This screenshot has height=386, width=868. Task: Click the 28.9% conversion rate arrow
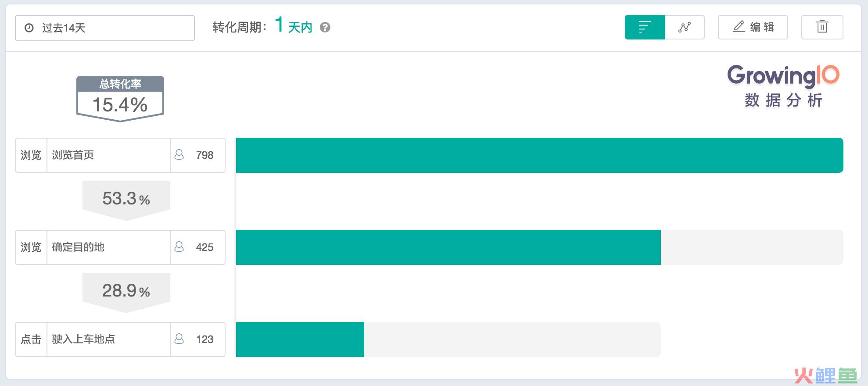click(126, 292)
